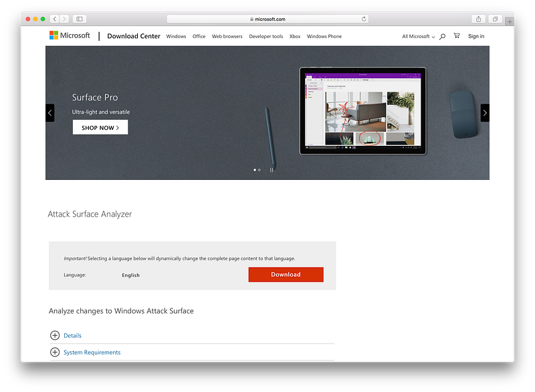Go to previous carousel slide arrow
Screen dimensions: 535x392
click(x=50, y=112)
